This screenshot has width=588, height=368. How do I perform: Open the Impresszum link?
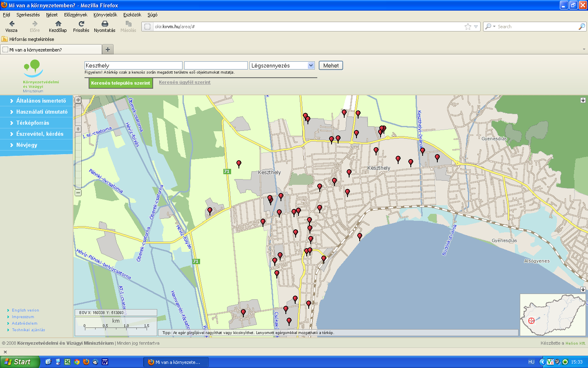[x=23, y=317]
